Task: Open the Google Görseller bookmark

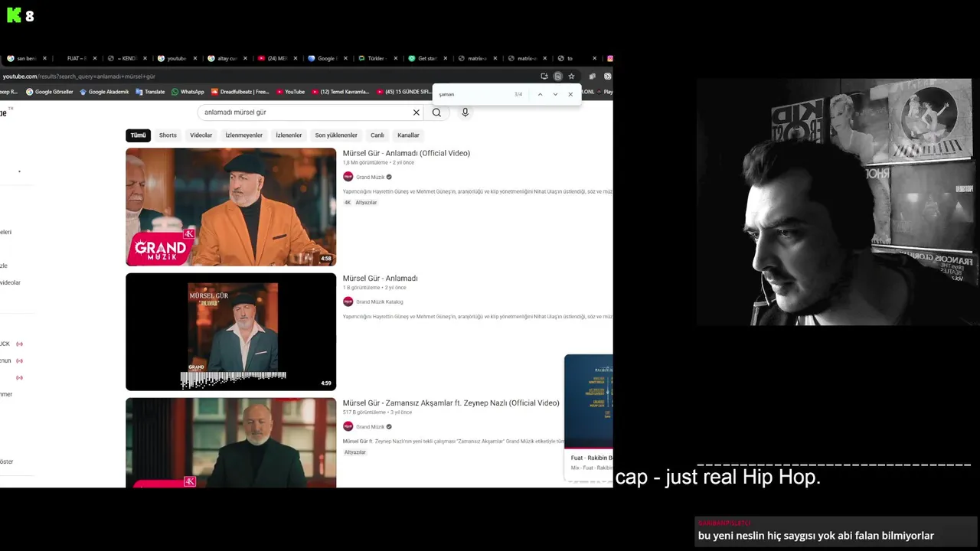Action: (50, 92)
